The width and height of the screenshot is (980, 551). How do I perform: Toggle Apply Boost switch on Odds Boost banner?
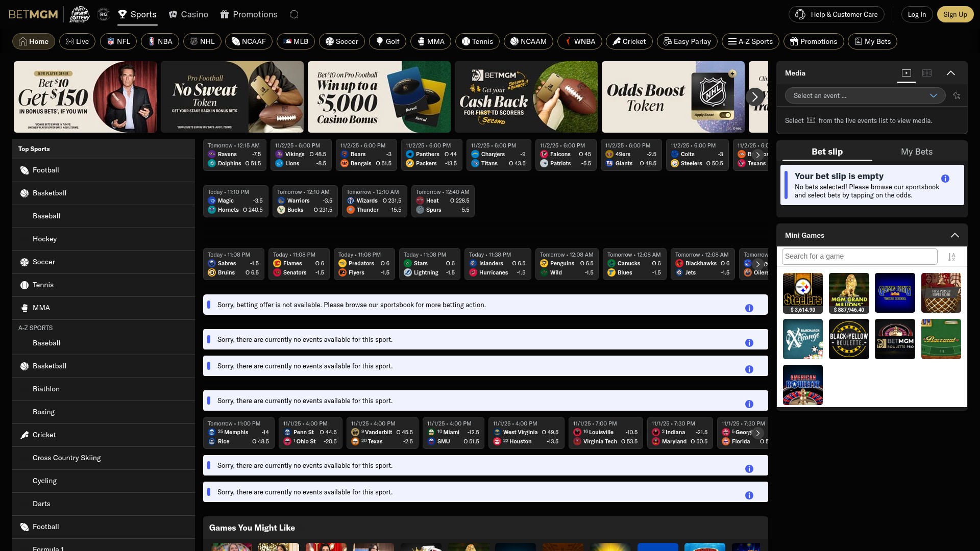pyautogui.click(x=725, y=115)
